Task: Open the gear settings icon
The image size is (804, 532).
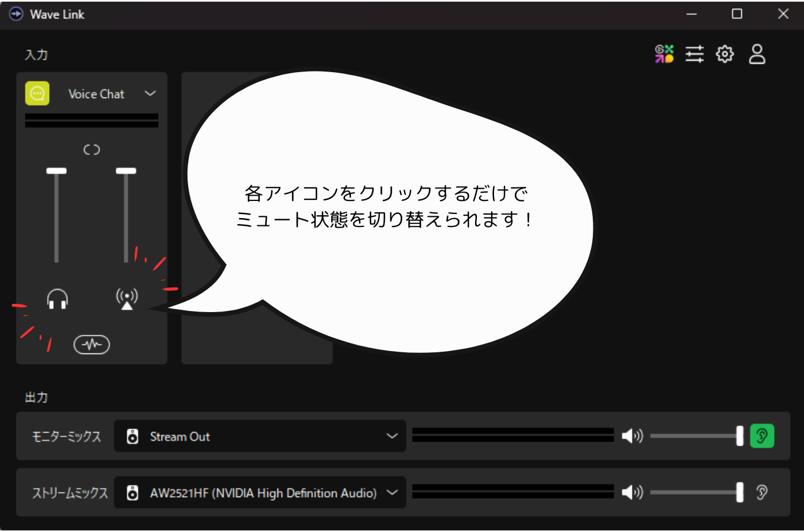Action: point(725,54)
